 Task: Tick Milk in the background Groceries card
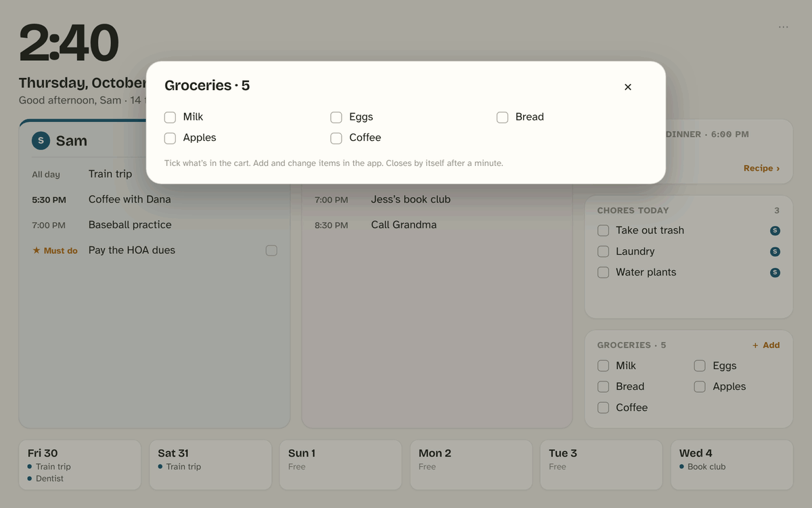pyautogui.click(x=603, y=366)
